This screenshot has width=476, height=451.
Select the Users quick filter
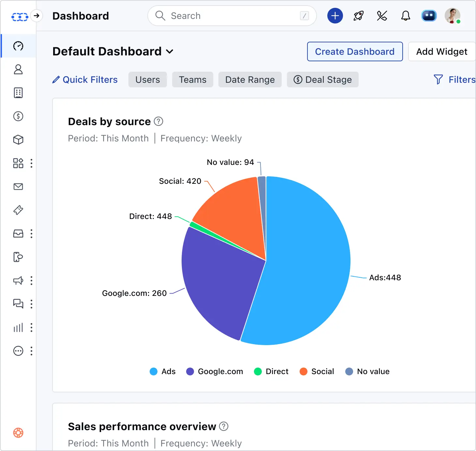148,80
